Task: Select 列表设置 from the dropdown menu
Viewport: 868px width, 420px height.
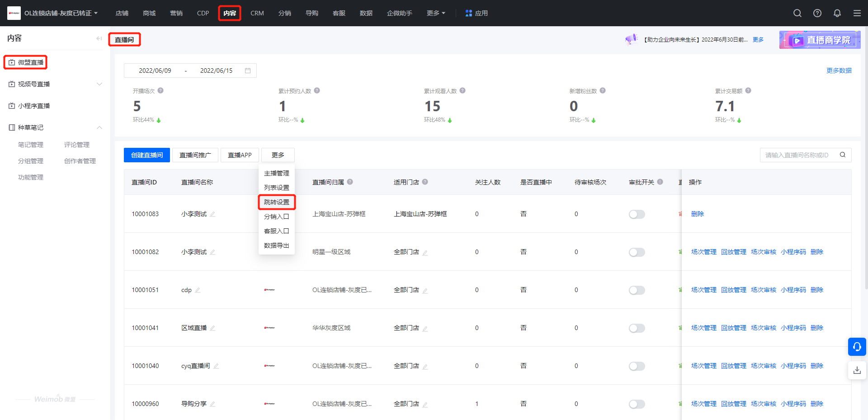Action: (x=277, y=188)
